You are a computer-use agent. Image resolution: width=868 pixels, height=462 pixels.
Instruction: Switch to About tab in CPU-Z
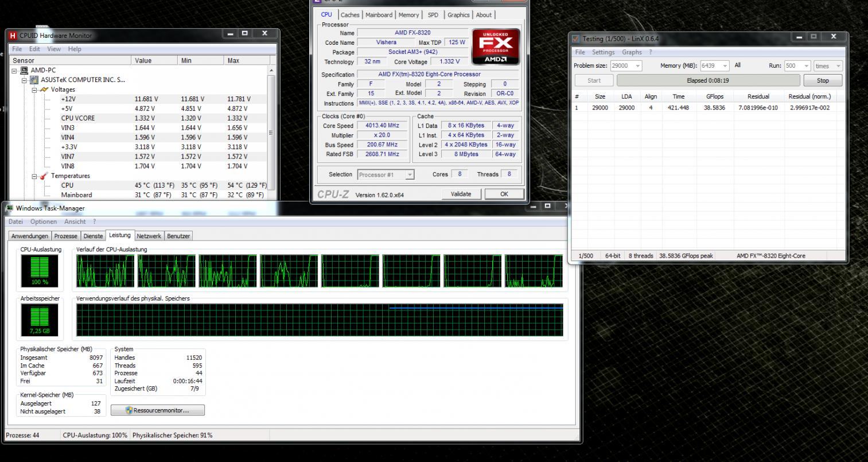[484, 15]
